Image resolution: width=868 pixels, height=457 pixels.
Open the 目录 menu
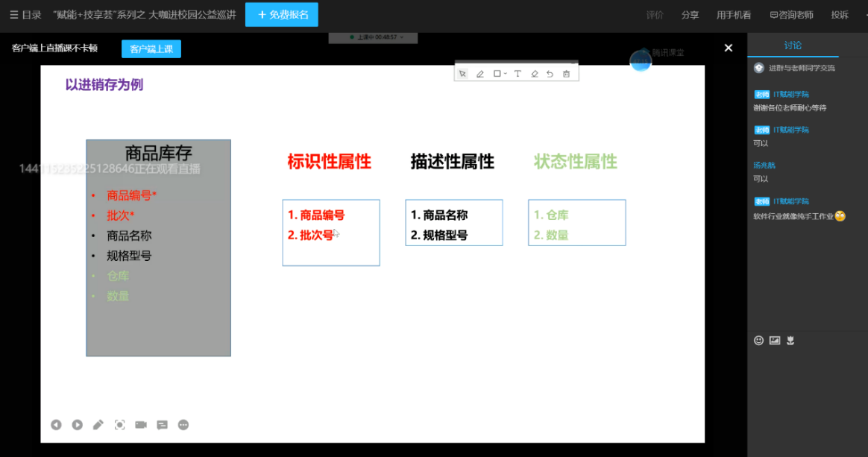25,15
